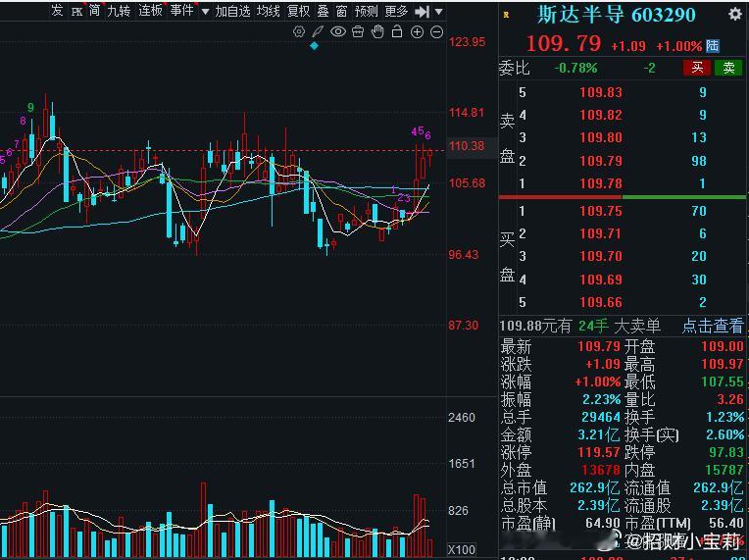Toggle the eye visibility icon on chart

click(338, 32)
